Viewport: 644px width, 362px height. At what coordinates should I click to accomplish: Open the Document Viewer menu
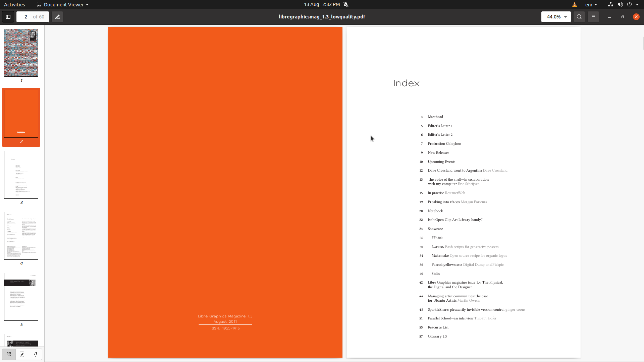tap(61, 4)
